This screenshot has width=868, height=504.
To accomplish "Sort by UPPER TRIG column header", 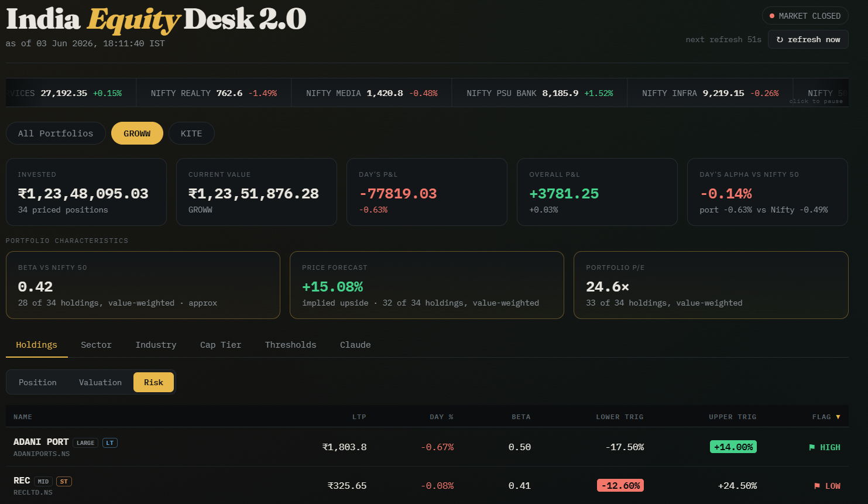I will (x=733, y=417).
